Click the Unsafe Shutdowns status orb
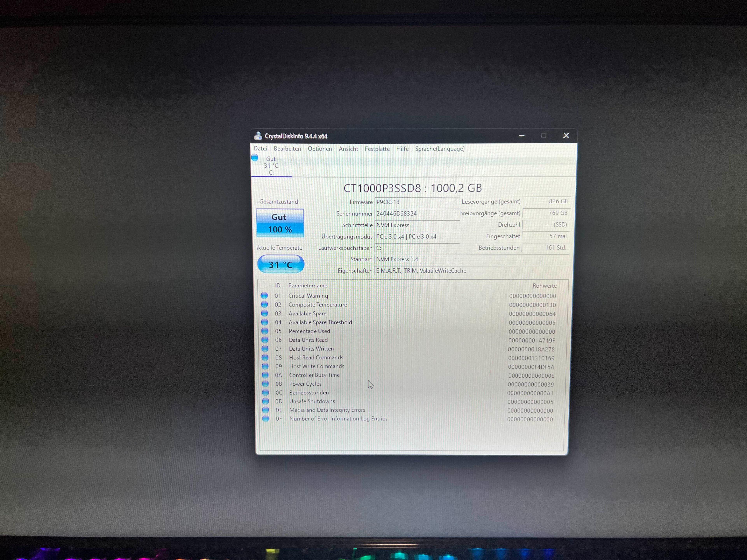Viewport: 747px width, 560px height. (266, 401)
